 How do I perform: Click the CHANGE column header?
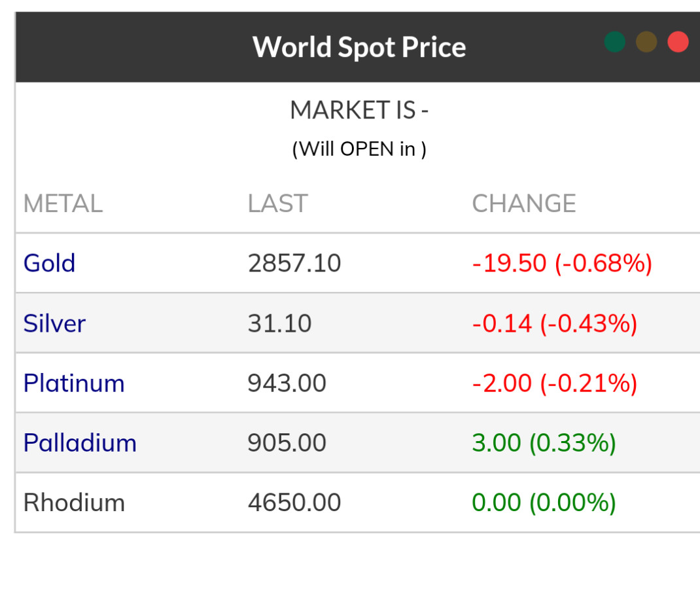(524, 204)
